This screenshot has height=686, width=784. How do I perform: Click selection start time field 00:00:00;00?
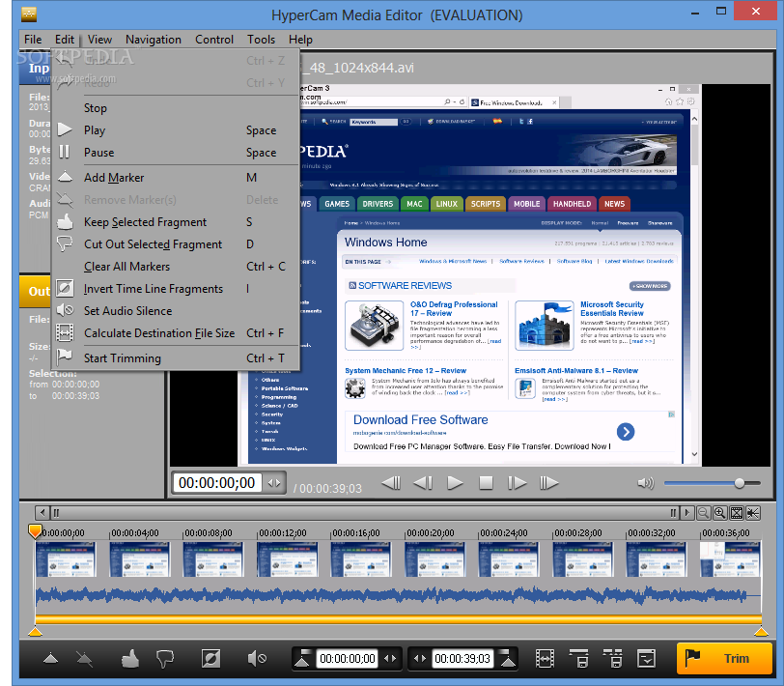coord(347,659)
